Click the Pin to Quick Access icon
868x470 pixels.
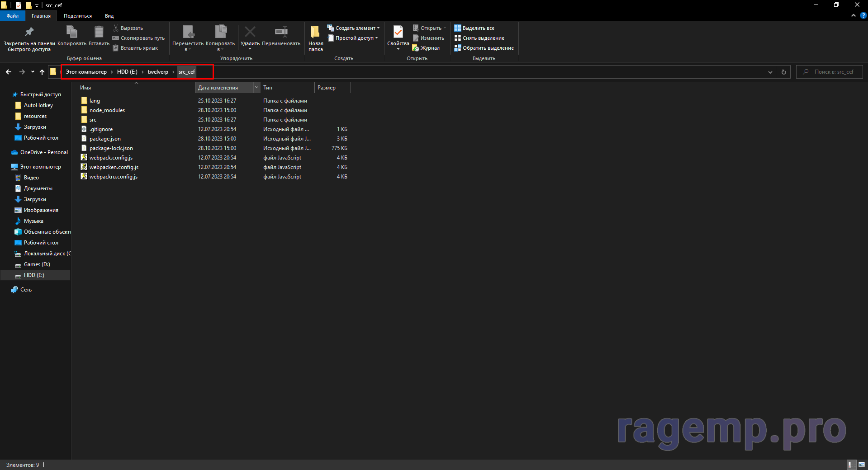tap(29, 33)
